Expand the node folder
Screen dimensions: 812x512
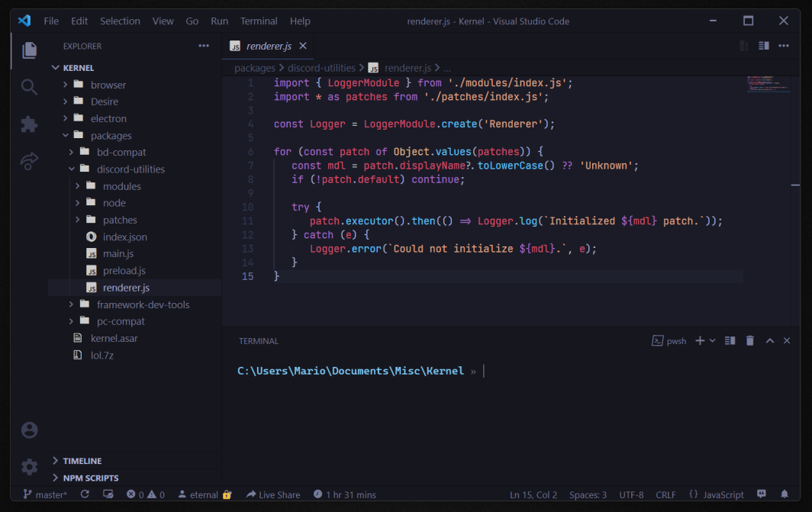pyautogui.click(x=134, y=203)
